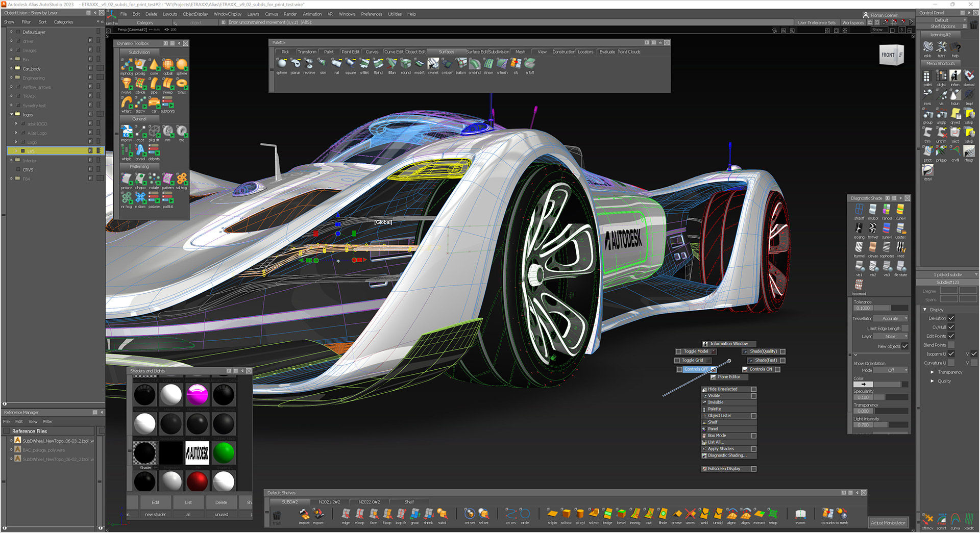
Task: Expand the Interior layer in the Object Lister
Action: (x=11, y=160)
